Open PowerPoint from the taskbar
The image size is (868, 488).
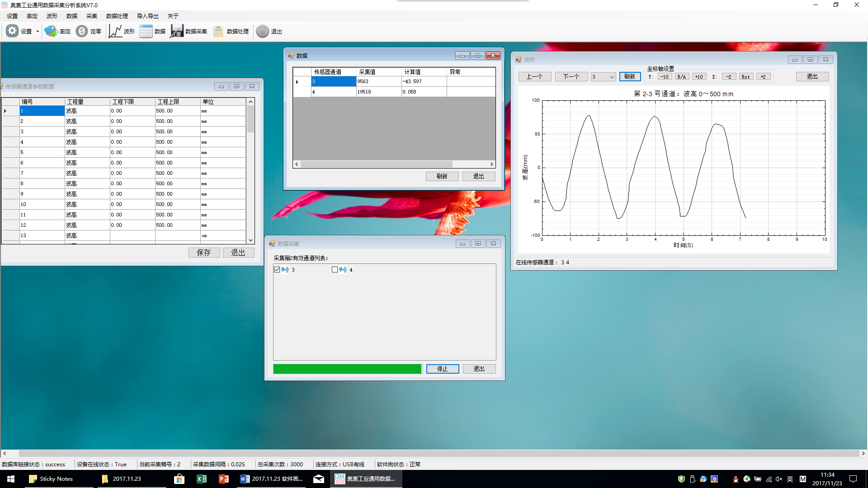[x=223, y=479]
